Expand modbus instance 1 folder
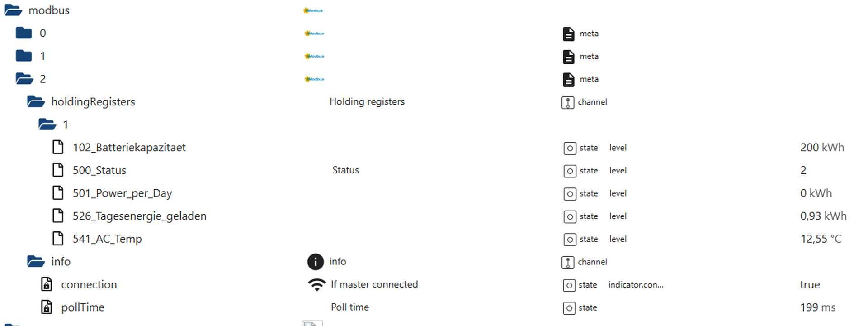The image size is (868, 326). pos(24,56)
